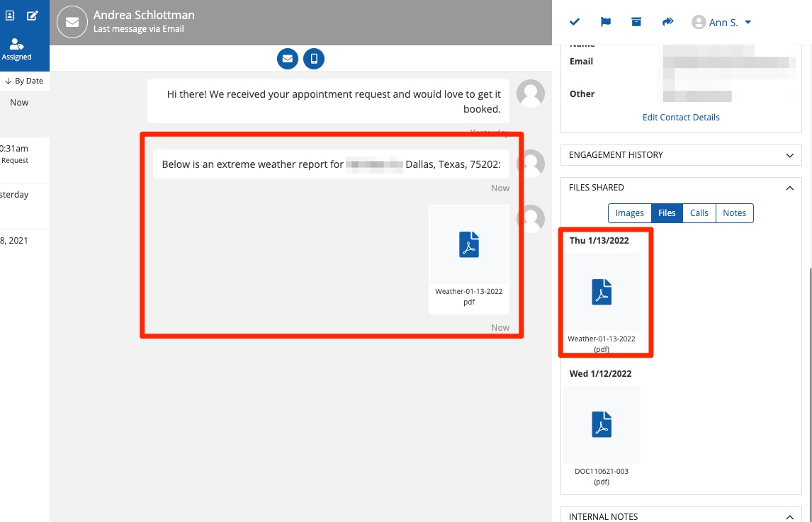This screenshot has height=522, width=812.
Task: Click the double-arrow forward icon
Action: (x=667, y=23)
